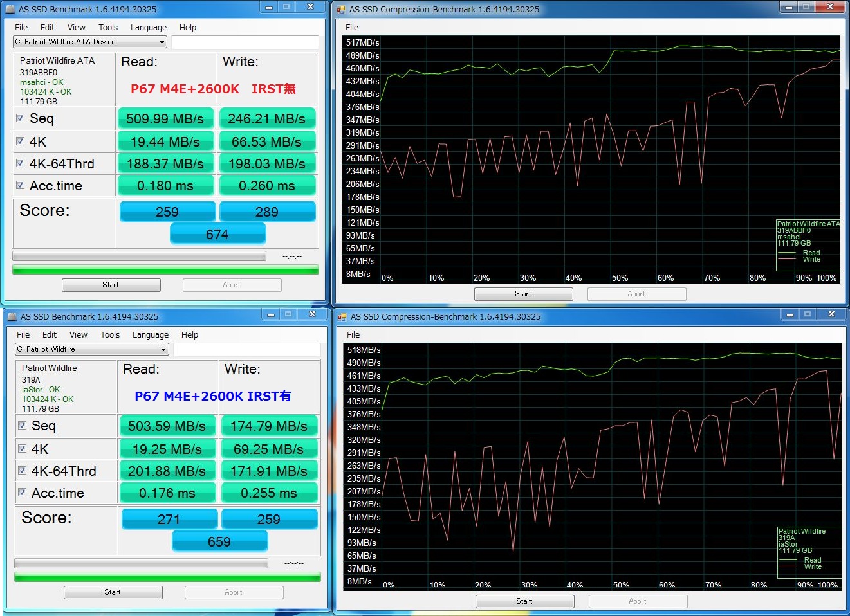
Task: Open the File menu in the msahci Compression-Benchmark window
Action: tap(352, 28)
